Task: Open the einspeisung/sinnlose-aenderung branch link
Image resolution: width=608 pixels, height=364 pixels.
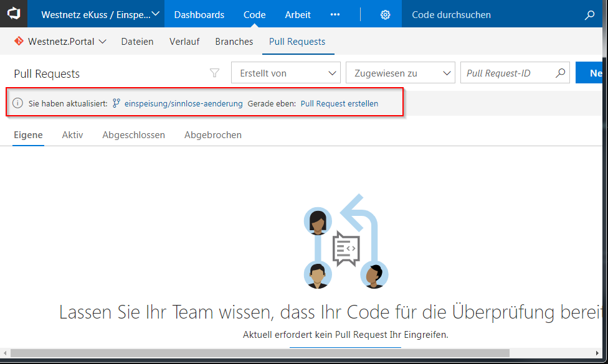Action: pyautogui.click(x=183, y=104)
